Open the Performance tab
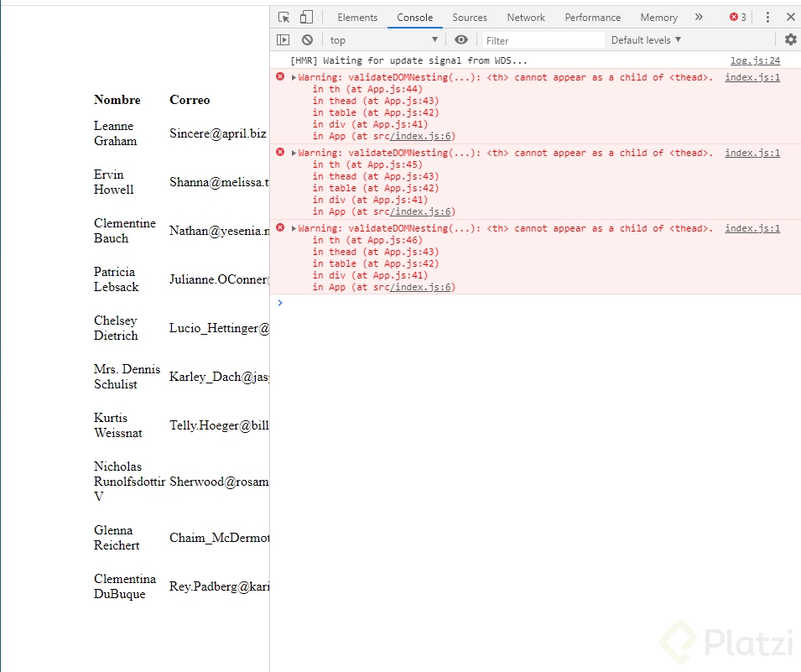Viewport: 801px width, 672px height. point(593,18)
